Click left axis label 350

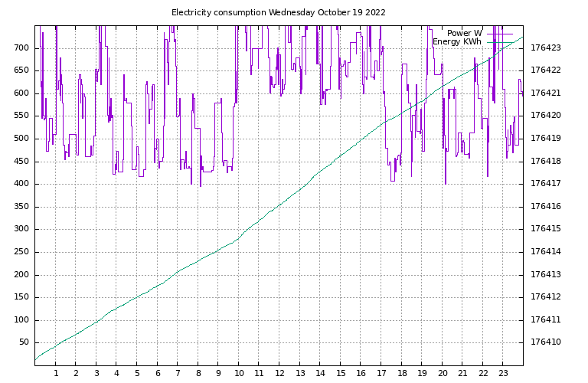pos(21,207)
